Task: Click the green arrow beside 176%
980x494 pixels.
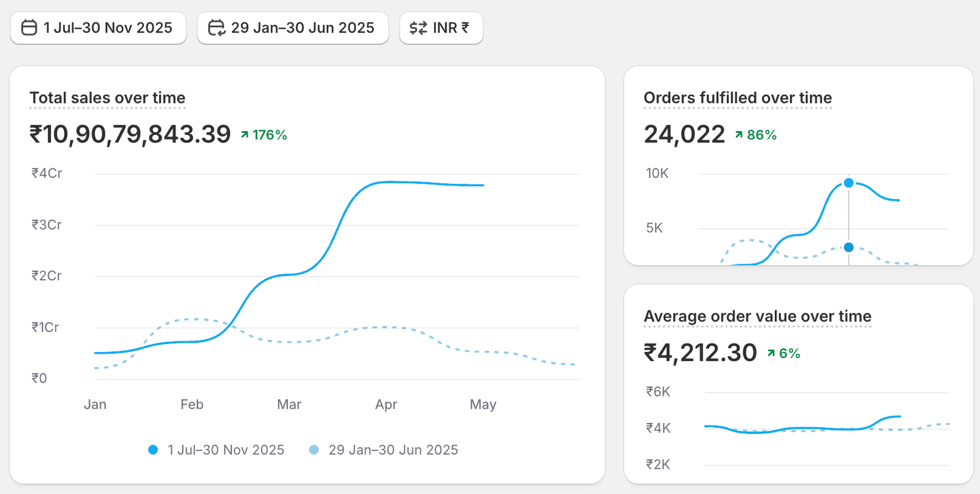Action: (244, 135)
